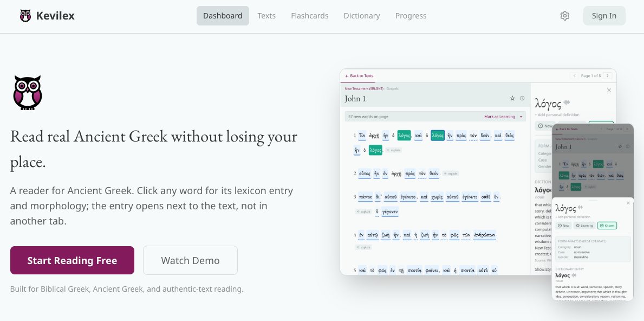Image resolution: width=644 pixels, height=321 pixels.
Task: Click the '57 new words on page' text
Action: pyautogui.click(x=368, y=117)
